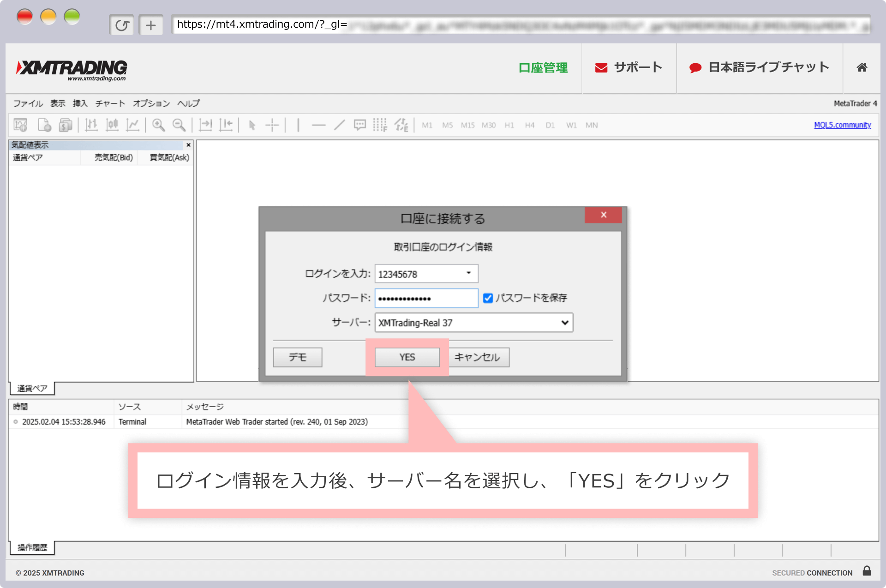Select the H1 timeframe button

coord(509,125)
